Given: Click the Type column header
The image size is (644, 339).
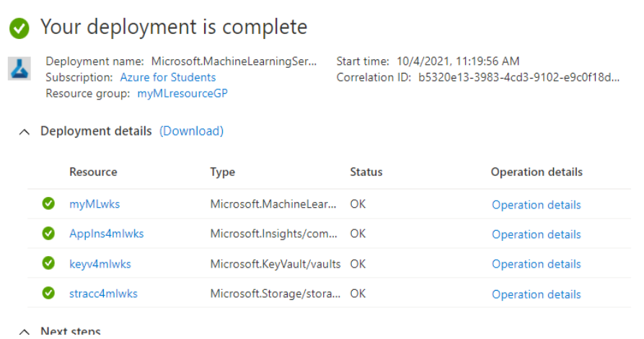Looking at the screenshot, I should click(x=223, y=172).
